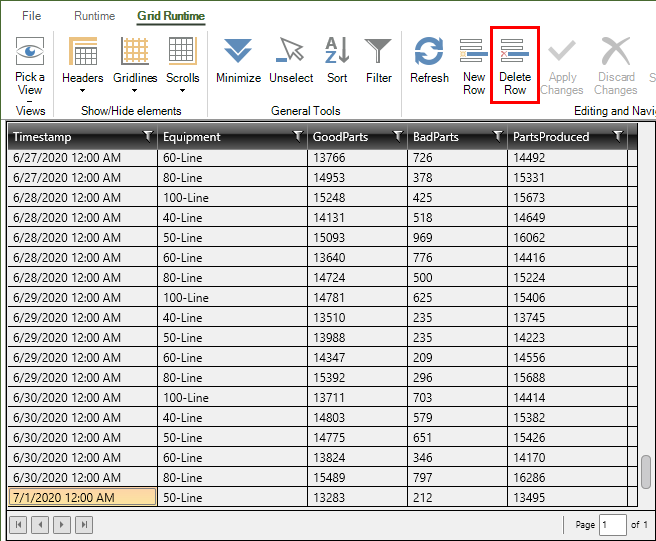656x541 pixels.
Task: Expand the Scrolls dropdown
Action: tap(182, 90)
